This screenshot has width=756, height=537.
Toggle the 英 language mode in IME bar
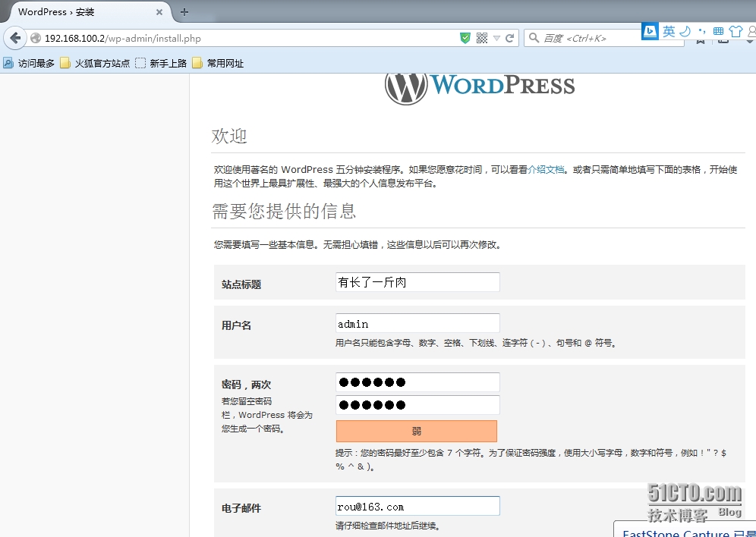[669, 32]
